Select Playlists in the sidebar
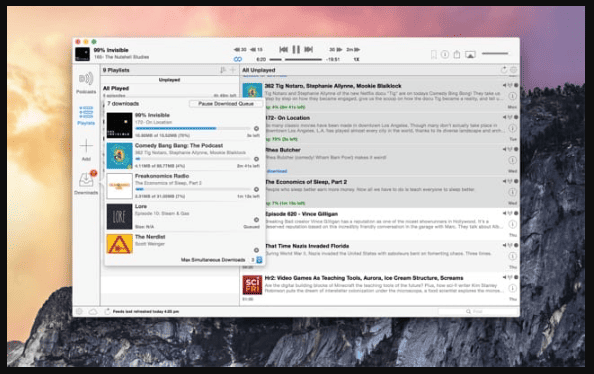The height and width of the screenshot is (374, 594). [86, 115]
